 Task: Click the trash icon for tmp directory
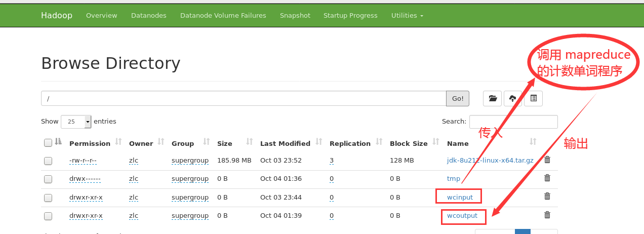tap(547, 178)
